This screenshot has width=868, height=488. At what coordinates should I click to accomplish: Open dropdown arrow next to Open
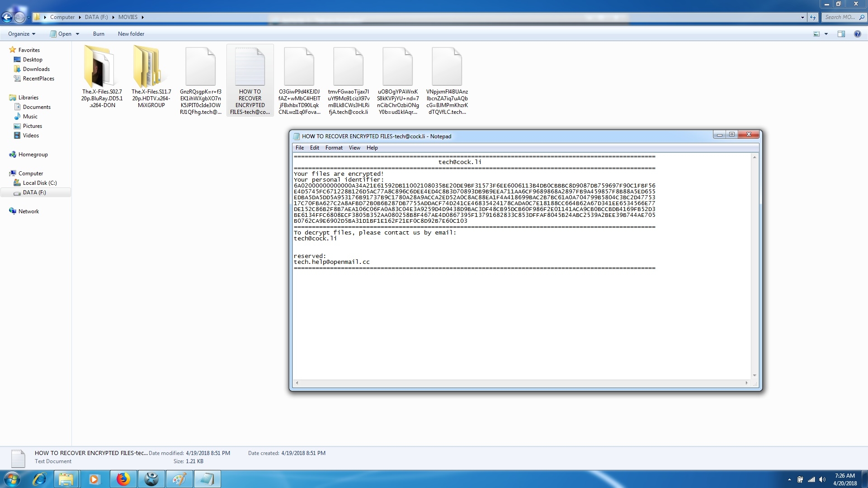click(77, 34)
